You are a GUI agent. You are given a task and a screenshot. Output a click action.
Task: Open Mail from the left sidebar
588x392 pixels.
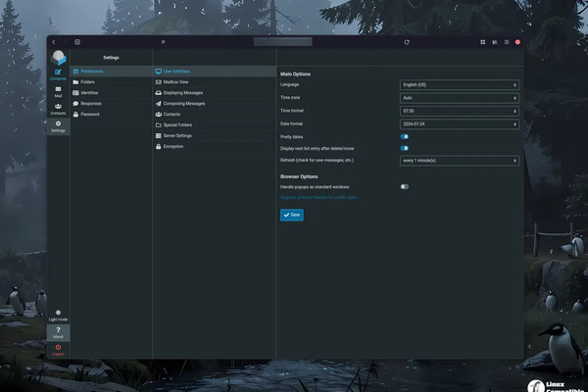pos(58,91)
